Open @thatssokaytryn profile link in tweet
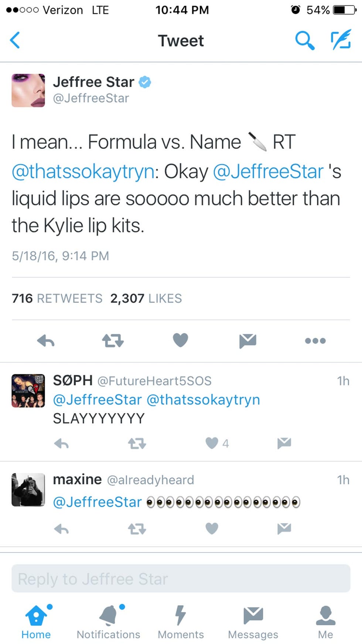The image size is (362, 644). [83, 171]
